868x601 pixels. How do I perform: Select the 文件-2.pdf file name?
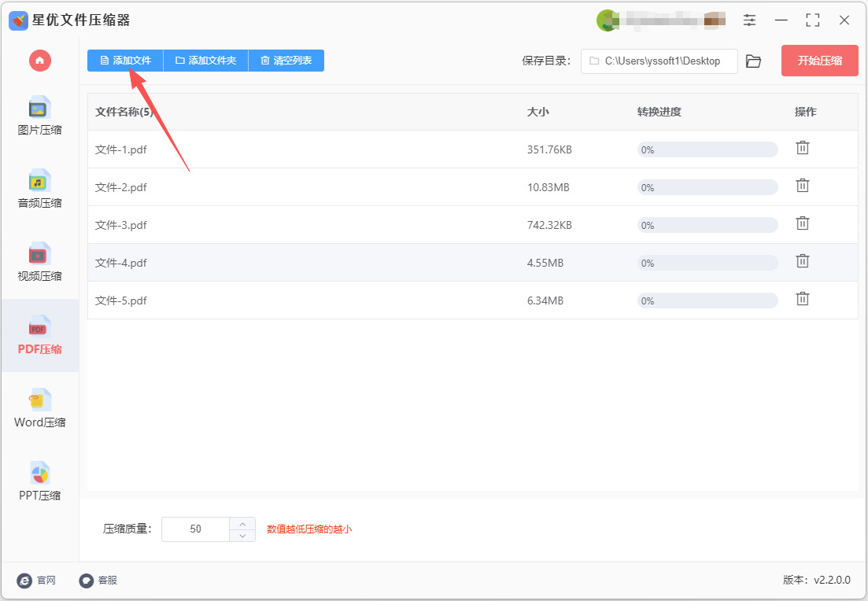pyautogui.click(x=120, y=187)
